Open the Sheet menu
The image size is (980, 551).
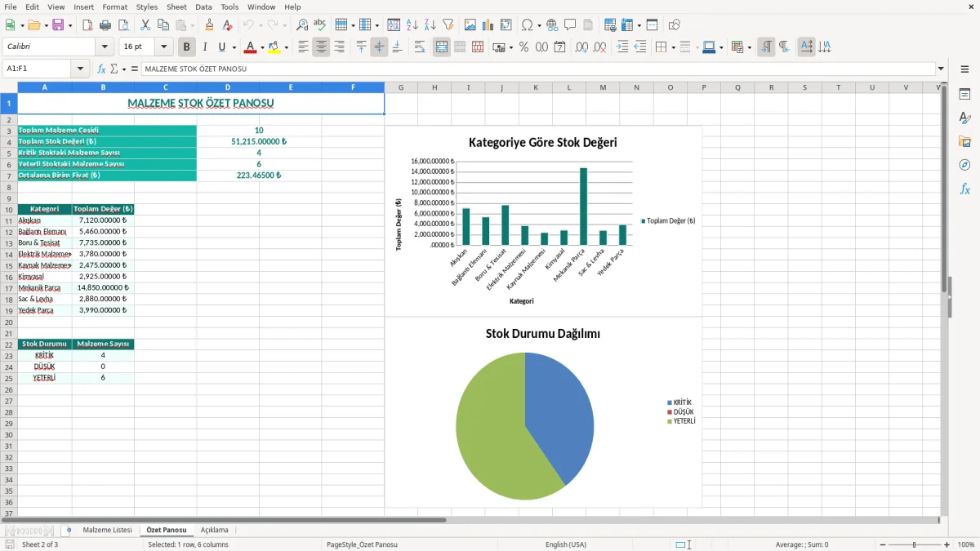(x=176, y=7)
